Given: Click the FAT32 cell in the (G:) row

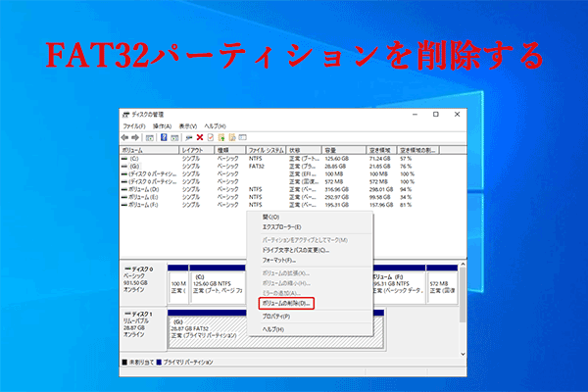Looking at the screenshot, I should 257,167.
